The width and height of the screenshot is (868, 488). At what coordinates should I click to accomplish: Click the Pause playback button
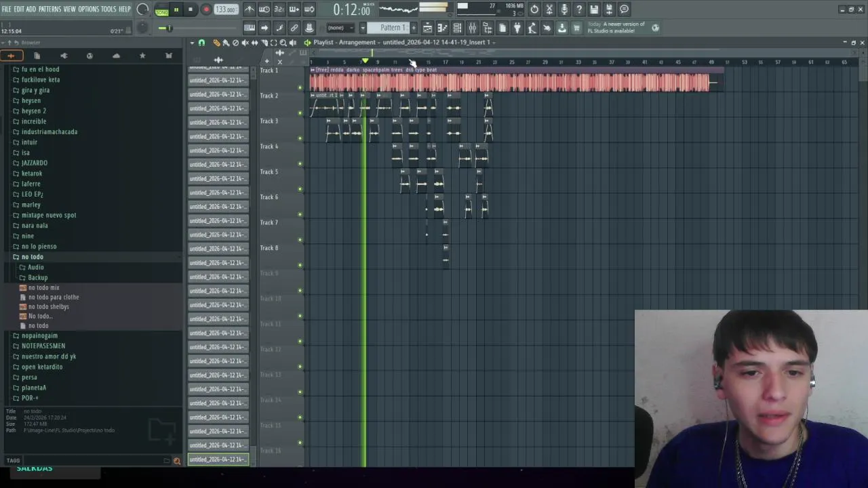pos(176,9)
